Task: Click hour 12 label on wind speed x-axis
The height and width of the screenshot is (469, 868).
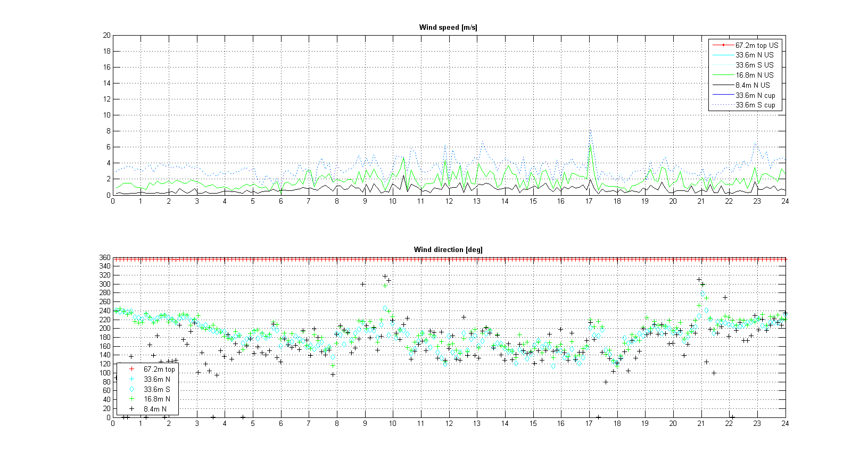Action: point(449,202)
